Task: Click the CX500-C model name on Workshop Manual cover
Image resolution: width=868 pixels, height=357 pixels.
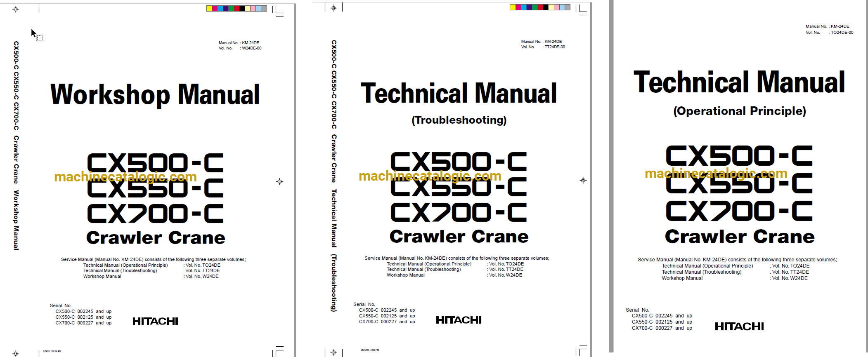Action: click(155, 163)
